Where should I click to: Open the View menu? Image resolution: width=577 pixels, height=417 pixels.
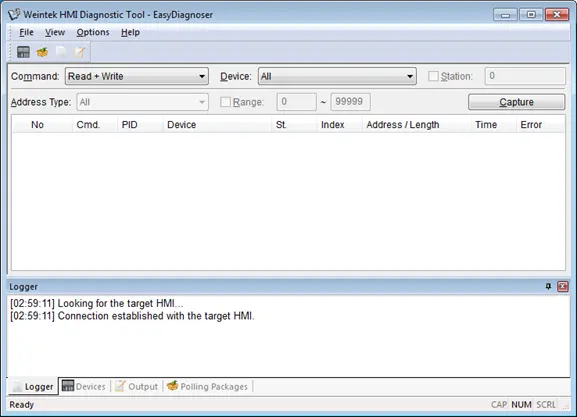[x=55, y=32]
